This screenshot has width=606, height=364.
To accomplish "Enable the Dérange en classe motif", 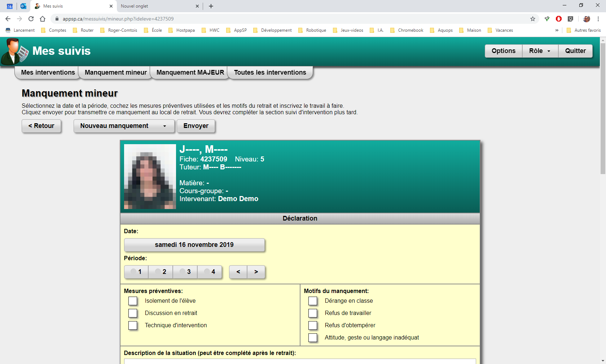I will [x=312, y=301].
